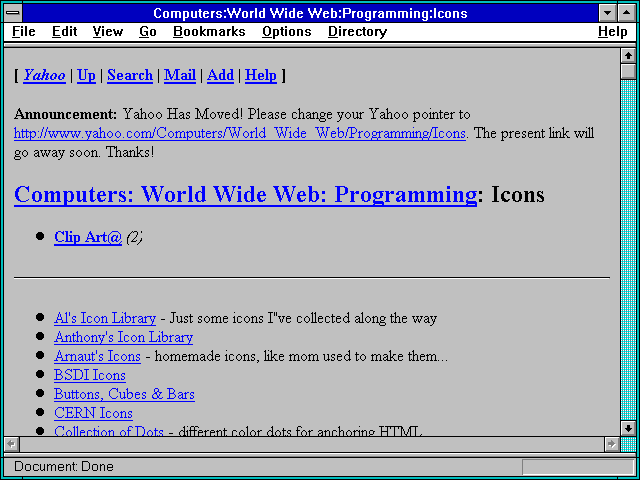Follow the Yahoo link in navigation bar
The width and height of the screenshot is (640, 480).
(44, 76)
